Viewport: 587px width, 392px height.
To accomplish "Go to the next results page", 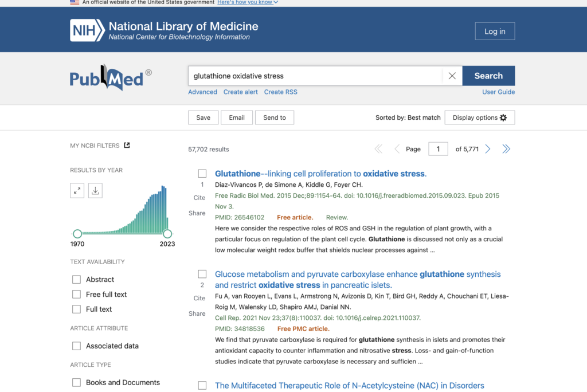I will tap(488, 149).
